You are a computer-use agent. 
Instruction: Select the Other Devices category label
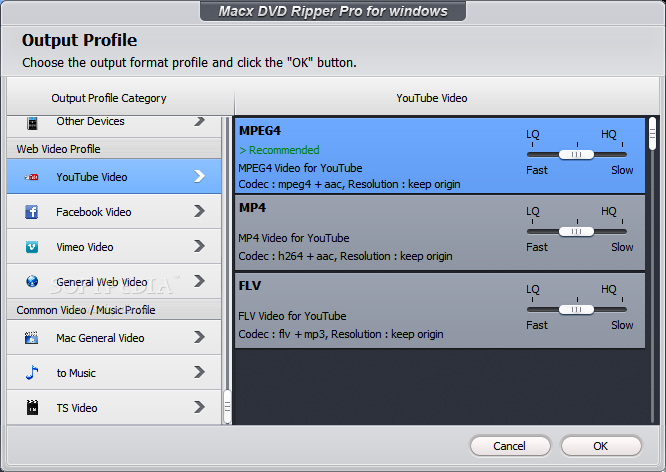tap(90, 122)
